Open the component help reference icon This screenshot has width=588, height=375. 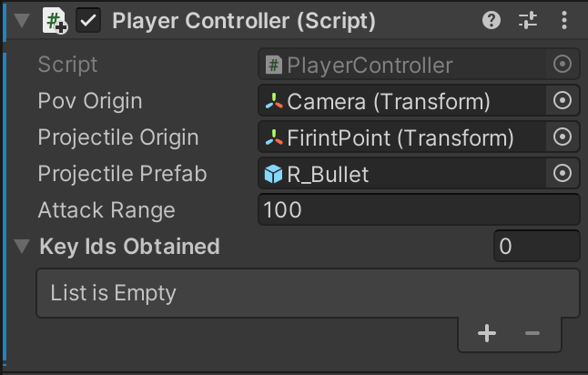click(x=492, y=20)
